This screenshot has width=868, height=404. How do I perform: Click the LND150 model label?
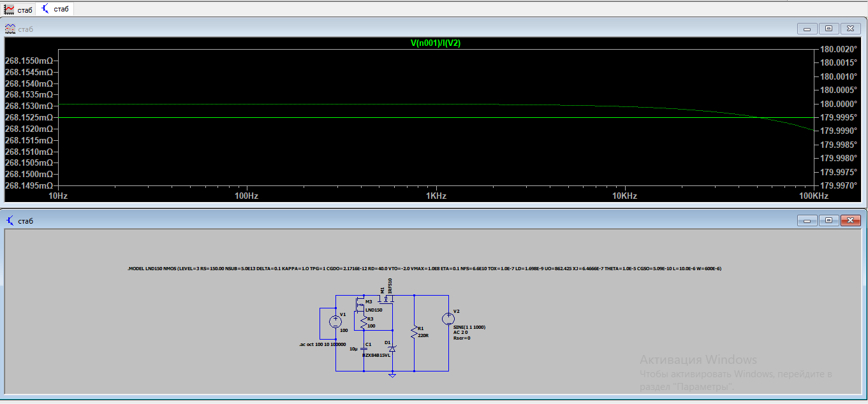point(374,310)
